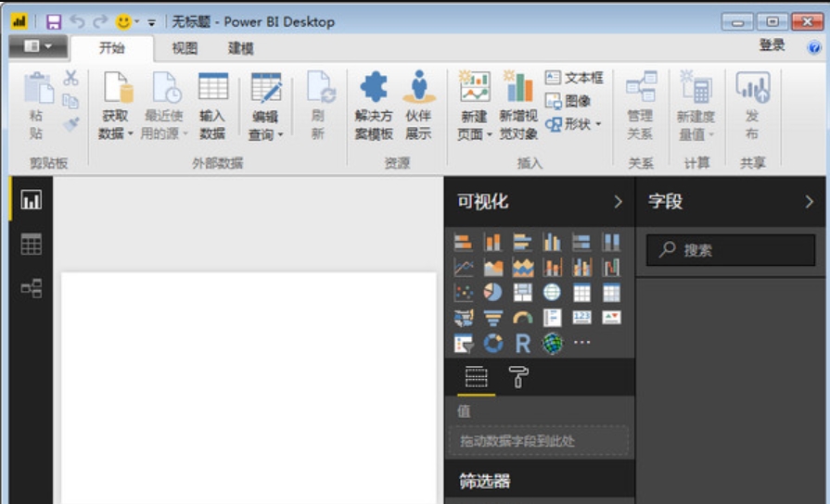Click the 拖动数据字段到此处 drop zone

(x=539, y=441)
